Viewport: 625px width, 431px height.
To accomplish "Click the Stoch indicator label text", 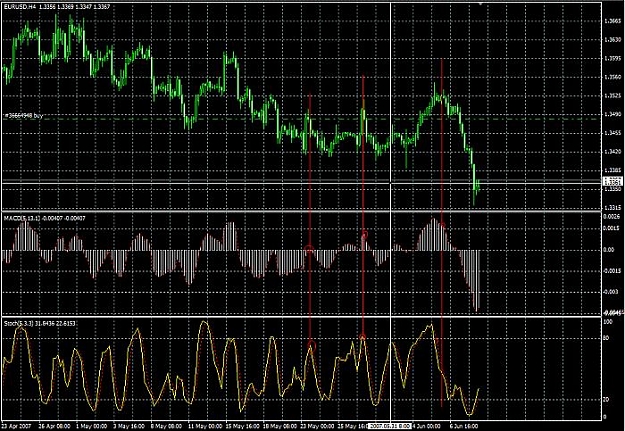I will [x=39, y=323].
